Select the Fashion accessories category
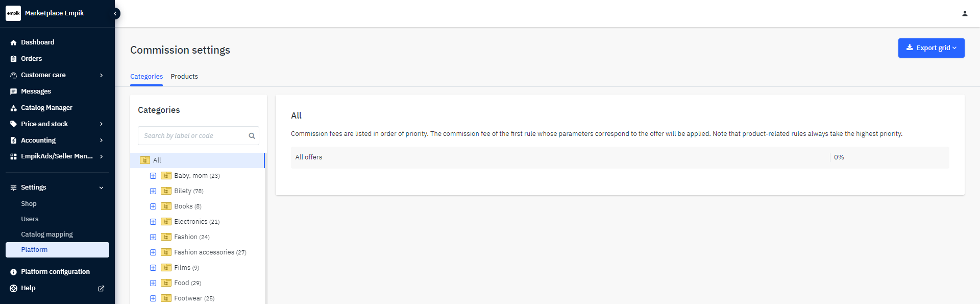The width and height of the screenshot is (980, 304). coord(204,252)
